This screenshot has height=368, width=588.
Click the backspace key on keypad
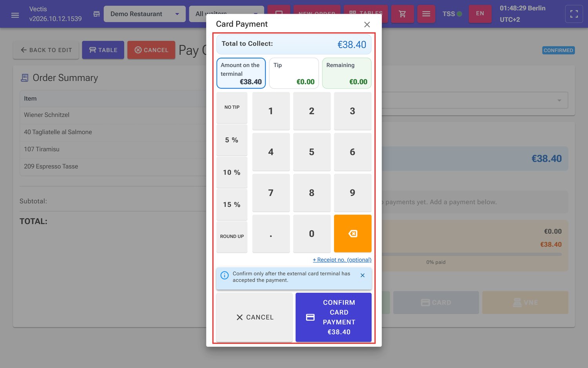pyautogui.click(x=352, y=233)
